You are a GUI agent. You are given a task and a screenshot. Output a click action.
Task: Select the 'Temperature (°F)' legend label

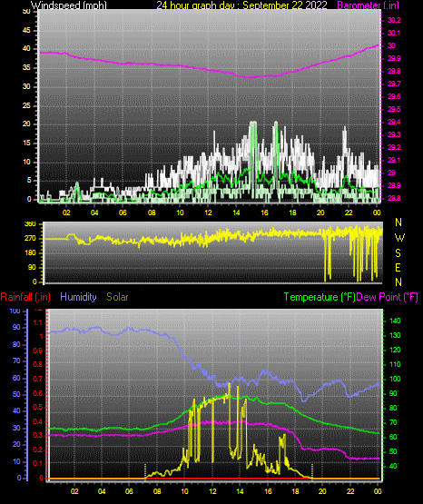tap(320, 297)
